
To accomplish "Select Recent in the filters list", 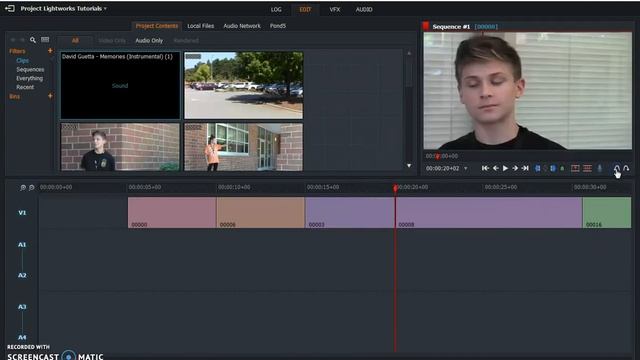I will [25, 87].
